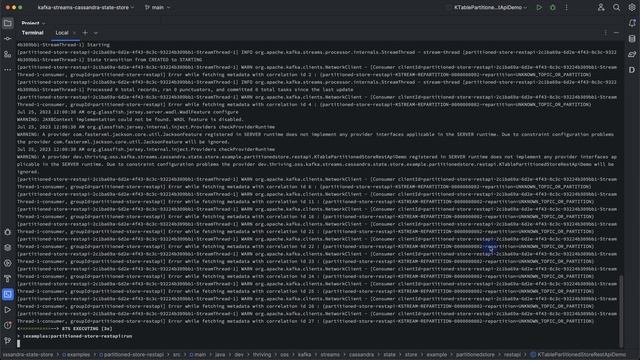
Task: Expand the project name dropdown kafka-streams-cassandra-state-store
Action: [86, 7]
